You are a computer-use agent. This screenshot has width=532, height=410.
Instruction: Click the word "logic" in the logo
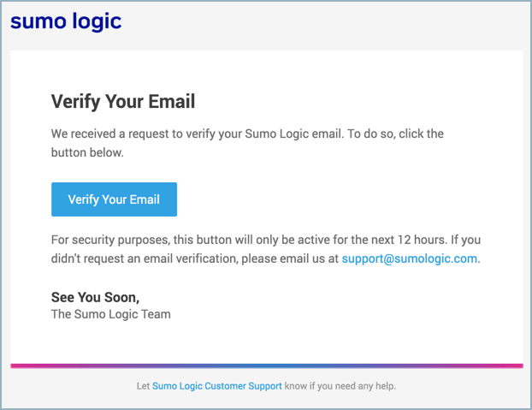click(x=96, y=21)
